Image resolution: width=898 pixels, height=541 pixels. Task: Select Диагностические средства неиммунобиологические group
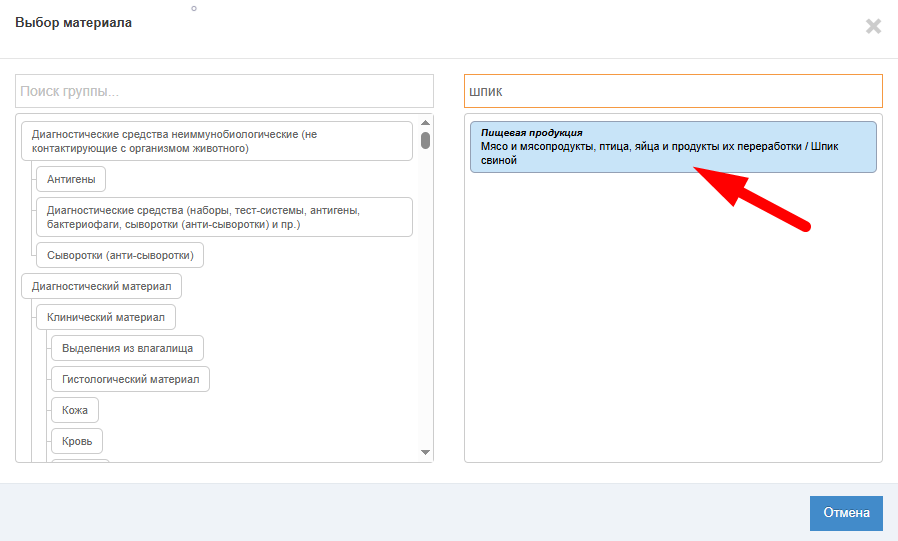[x=216, y=141]
